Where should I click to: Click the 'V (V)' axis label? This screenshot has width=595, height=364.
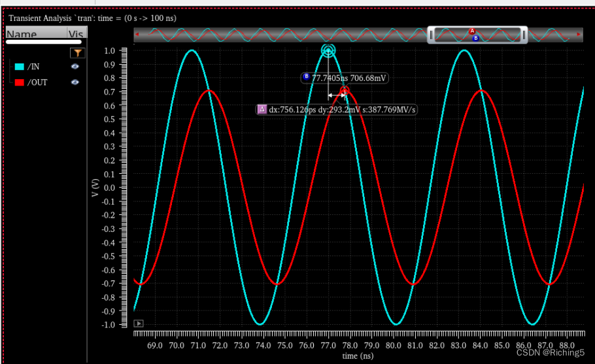tap(95, 188)
